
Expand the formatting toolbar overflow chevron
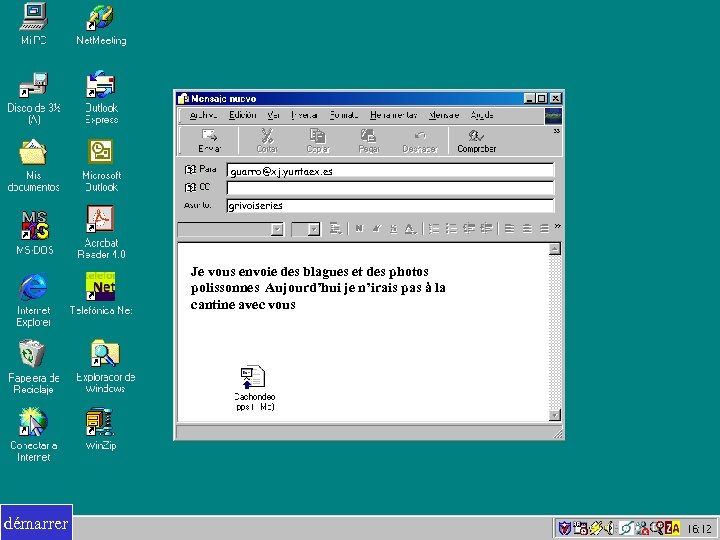pyautogui.click(x=557, y=226)
